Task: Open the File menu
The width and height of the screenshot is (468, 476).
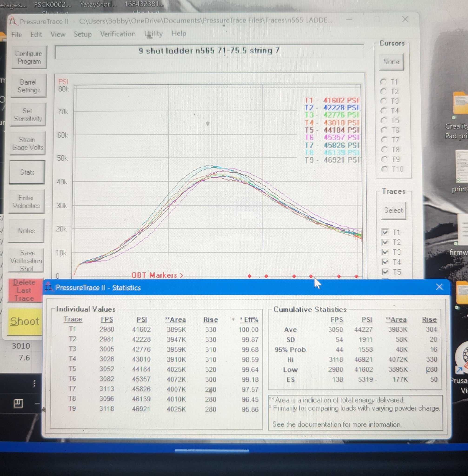Action: coord(17,34)
